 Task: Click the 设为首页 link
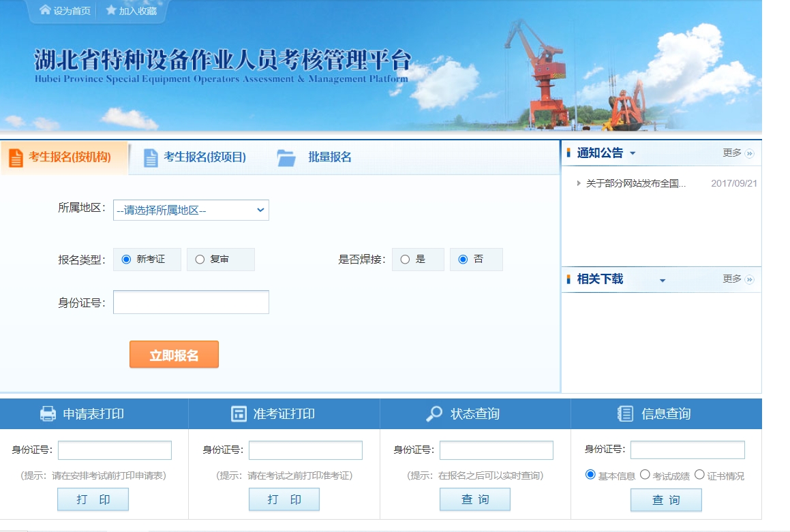click(x=72, y=11)
